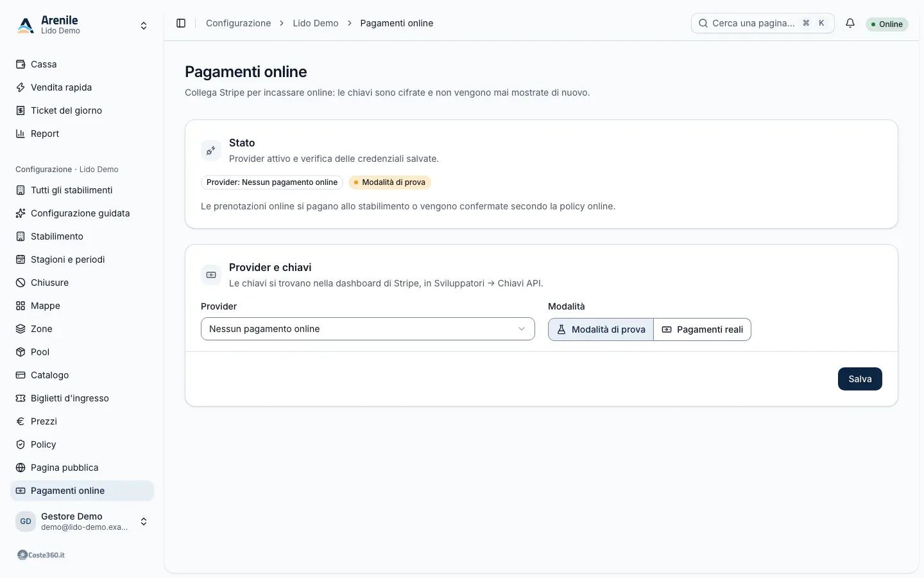Viewport: 924px width, 578px height.
Task: Open Biglietti d'ingresso page
Action: (82, 398)
